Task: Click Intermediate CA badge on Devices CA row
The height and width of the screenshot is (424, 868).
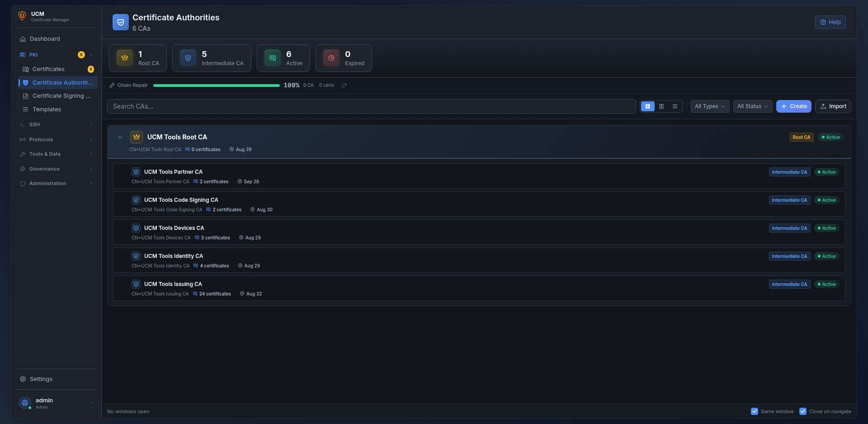Action: click(789, 228)
